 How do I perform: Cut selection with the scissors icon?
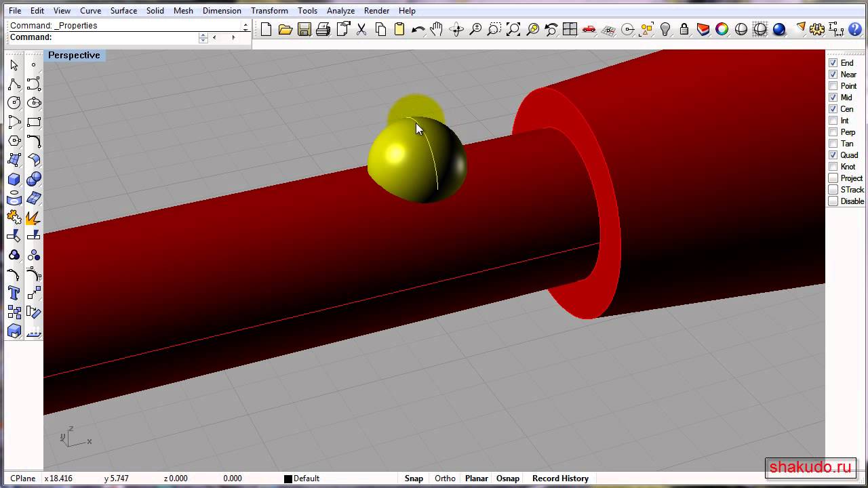pos(361,29)
